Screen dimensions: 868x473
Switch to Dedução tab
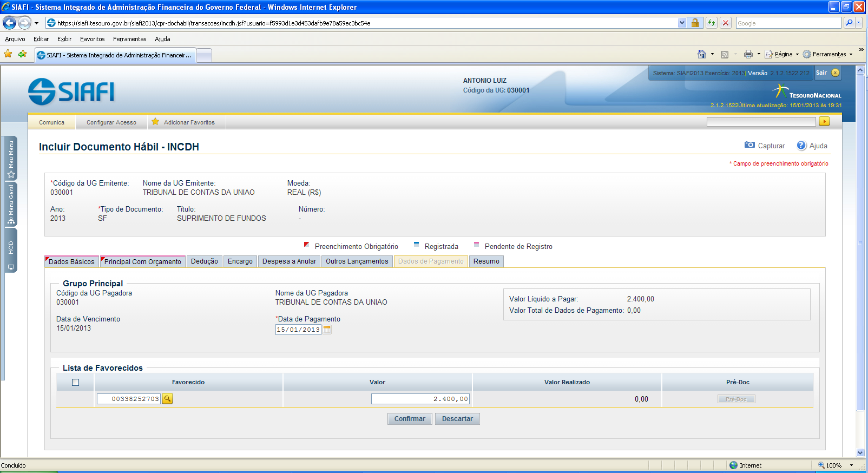point(205,261)
